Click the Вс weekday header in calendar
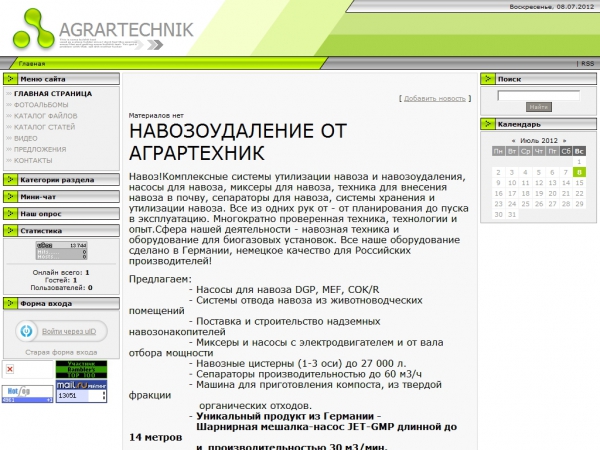This screenshot has width=600, height=450. (579, 151)
